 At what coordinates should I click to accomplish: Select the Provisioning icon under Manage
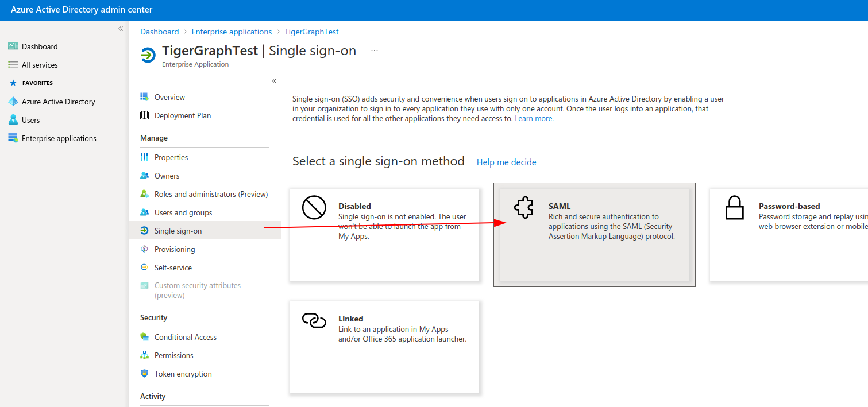click(144, 249)
